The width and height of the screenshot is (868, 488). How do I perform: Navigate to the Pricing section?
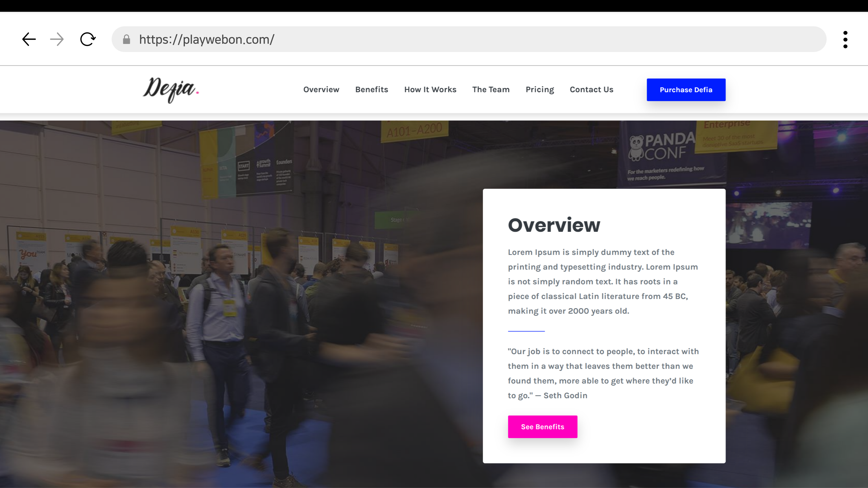tap(539, 90)
